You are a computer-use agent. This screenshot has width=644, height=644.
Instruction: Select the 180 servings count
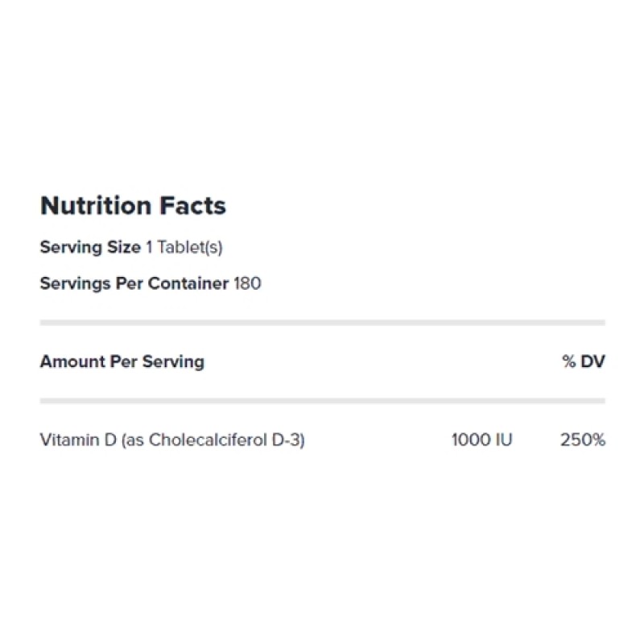point(247,283)
